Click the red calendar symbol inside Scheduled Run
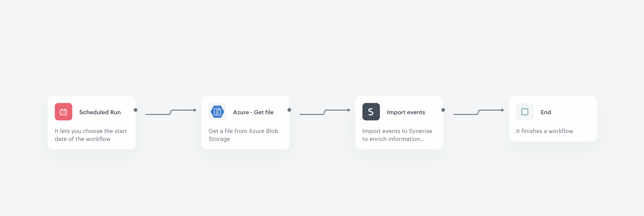Screen dimensions: 644x216 pos(63,112)
